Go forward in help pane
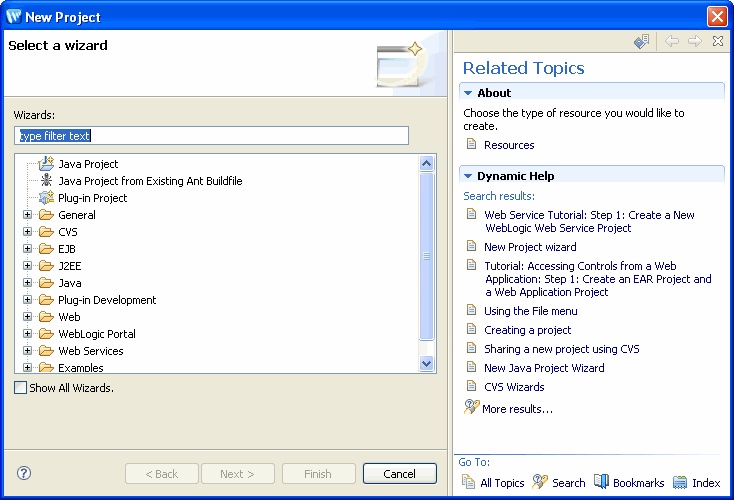734x500 pixels. coord(695,41)
